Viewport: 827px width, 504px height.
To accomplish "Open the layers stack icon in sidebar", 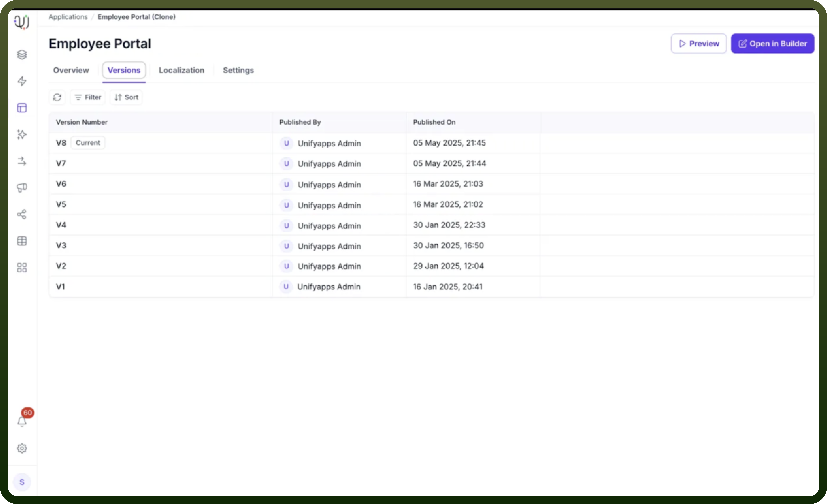I will click(22, 54).
